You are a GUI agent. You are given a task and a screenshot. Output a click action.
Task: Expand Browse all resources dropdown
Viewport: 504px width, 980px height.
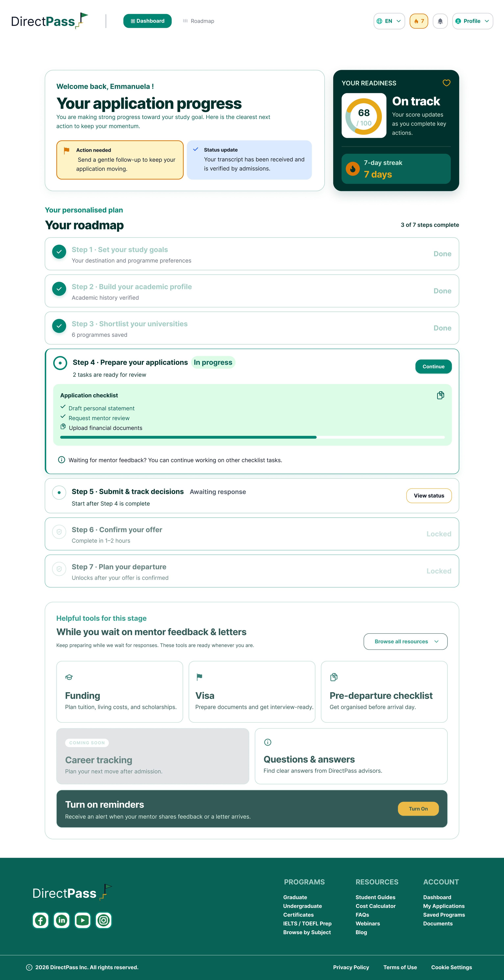(405, 641)
